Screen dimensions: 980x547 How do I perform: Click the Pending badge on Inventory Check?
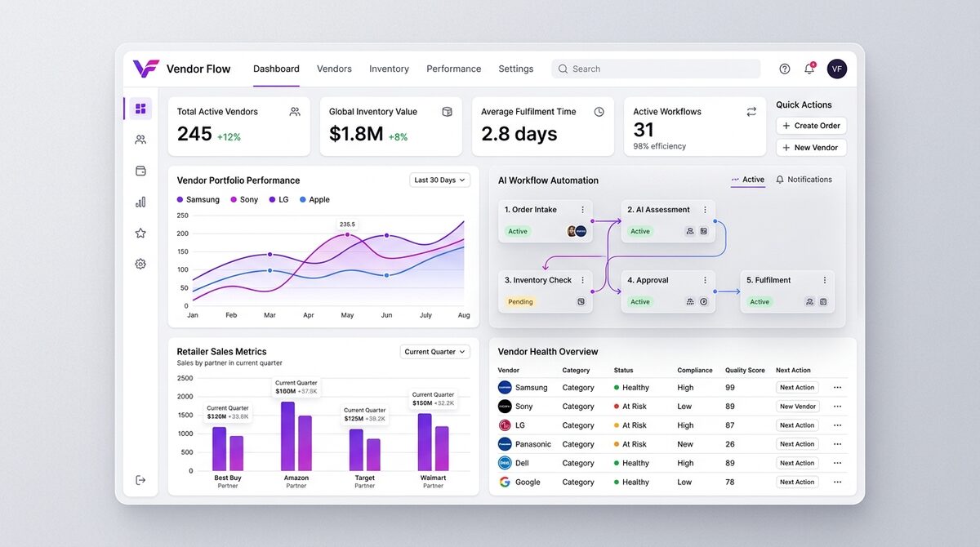(520, 302)
